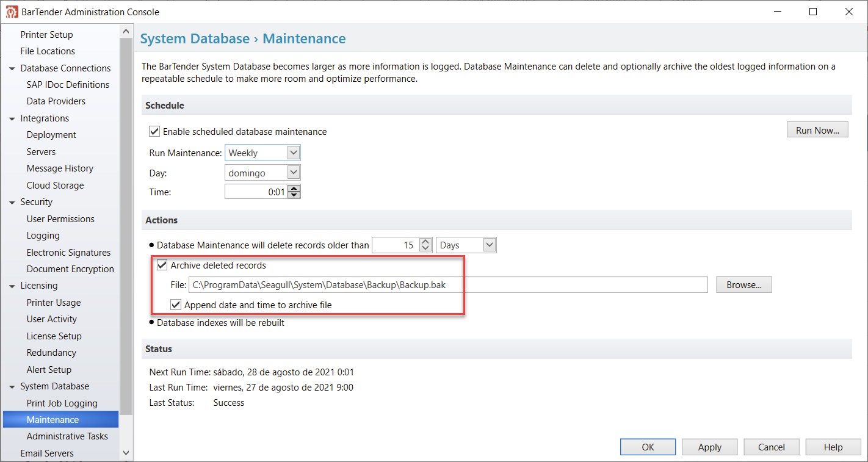Viewport: 868px width, 462px height.
Task: Click into the archive File path field
Action: (x=448, y=284)
